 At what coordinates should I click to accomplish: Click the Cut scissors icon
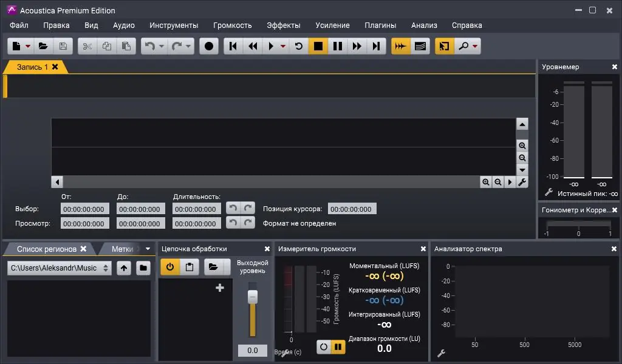[87, 46]
